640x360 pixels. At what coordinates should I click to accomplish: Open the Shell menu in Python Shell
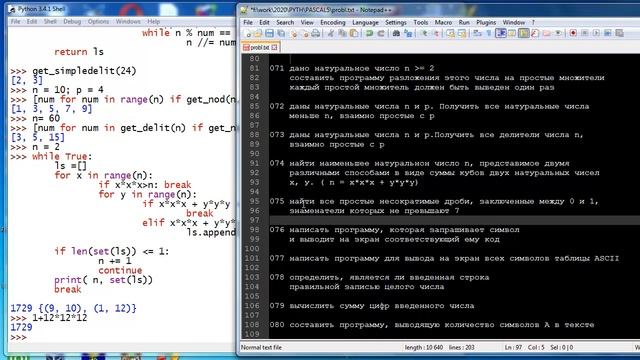click(x=50, y=22)
